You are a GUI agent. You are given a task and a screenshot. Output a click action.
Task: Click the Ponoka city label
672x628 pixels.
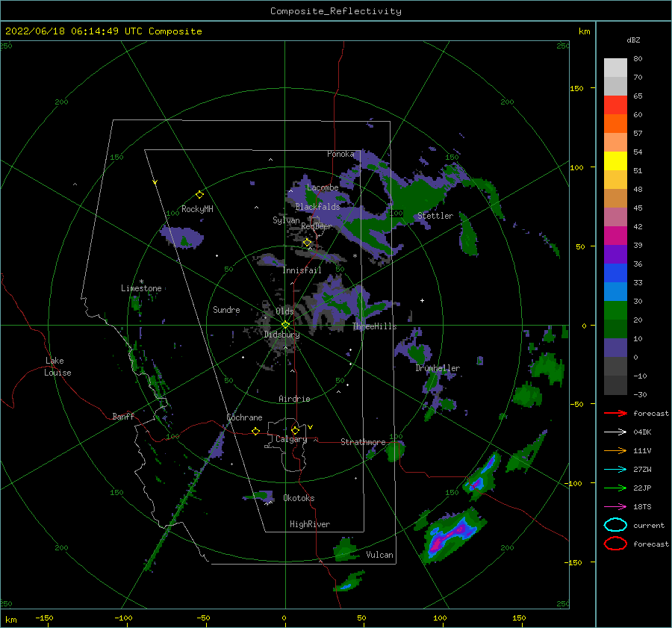(340, 154)
